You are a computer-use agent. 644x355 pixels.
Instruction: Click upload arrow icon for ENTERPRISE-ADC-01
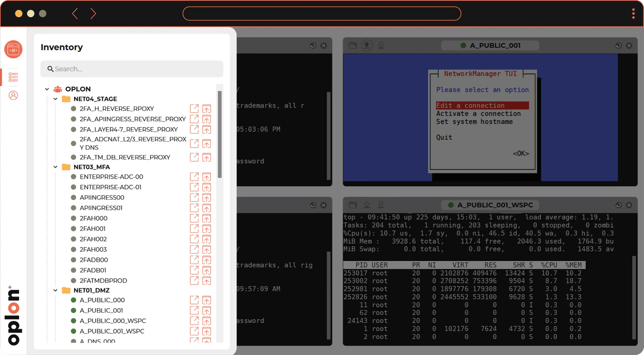pos(207,187)
